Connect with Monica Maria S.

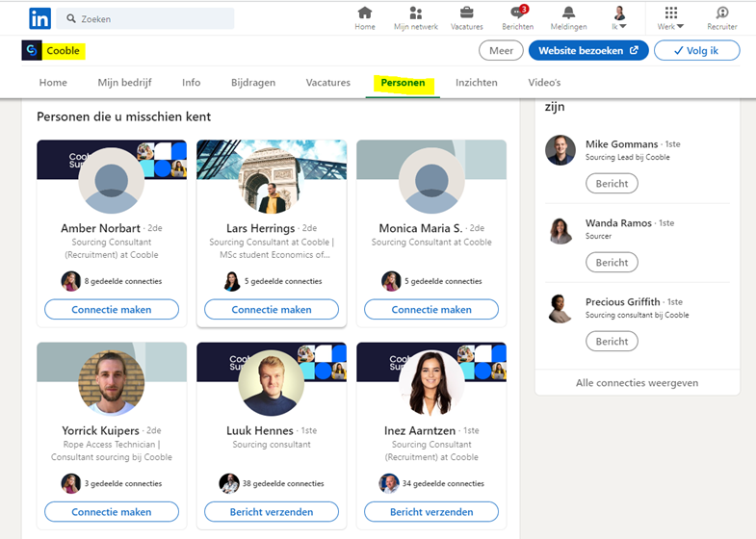(431, 310)
